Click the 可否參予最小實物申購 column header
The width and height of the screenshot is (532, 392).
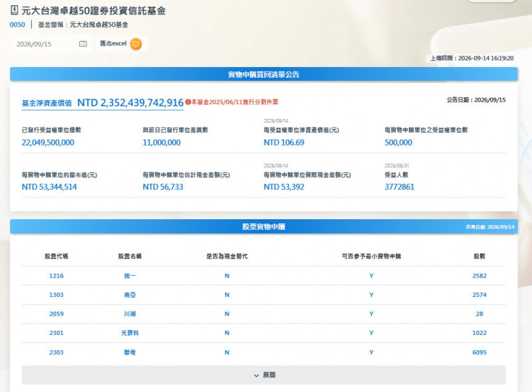tap(372, 256)
